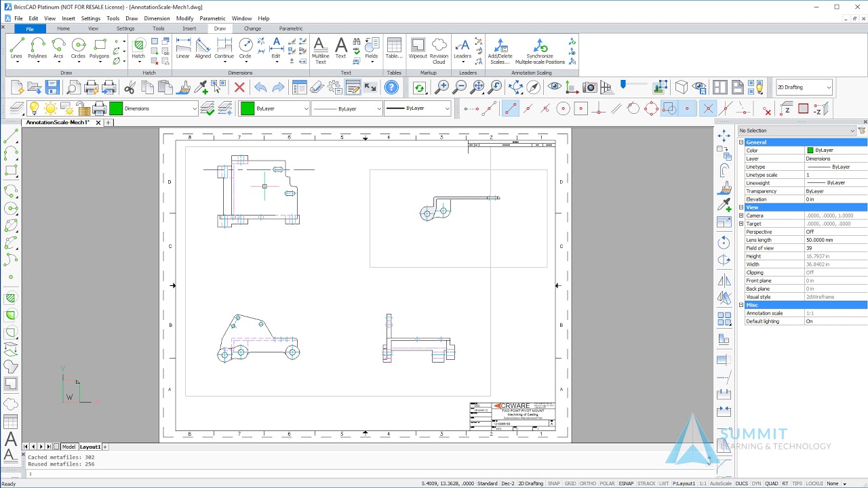Click the Zoom In magnifier icon
This screenshot has height=488, width=868.
tap(441, 87)
